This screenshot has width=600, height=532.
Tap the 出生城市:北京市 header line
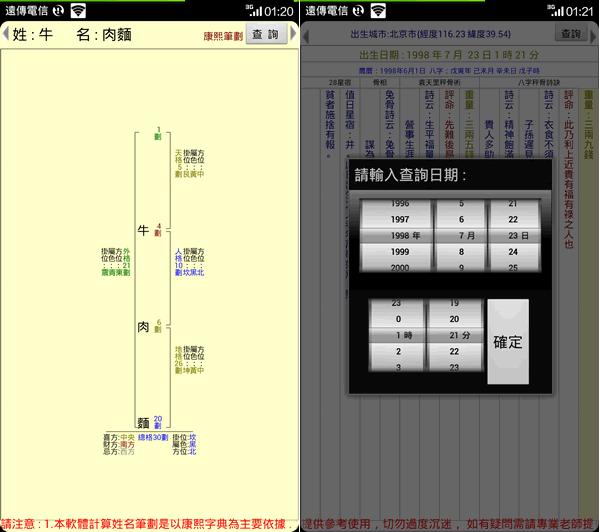coord(430,34)
